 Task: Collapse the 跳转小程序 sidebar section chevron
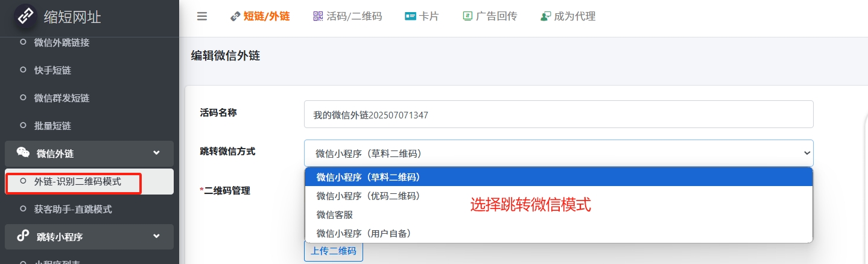pos(157,236)
